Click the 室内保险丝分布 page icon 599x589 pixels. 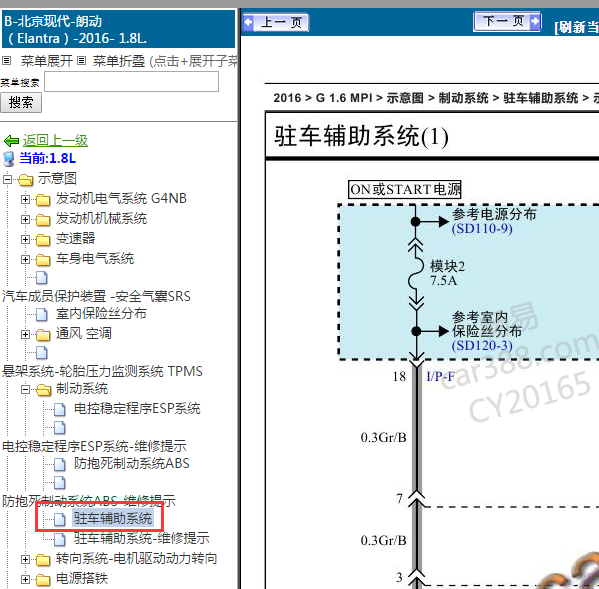pos(42,315)
